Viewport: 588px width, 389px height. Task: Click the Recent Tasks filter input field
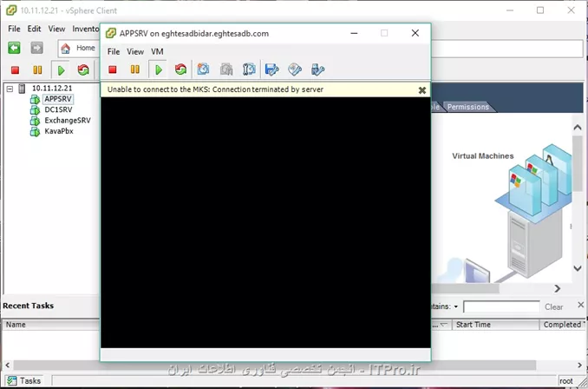coord(502,307)
